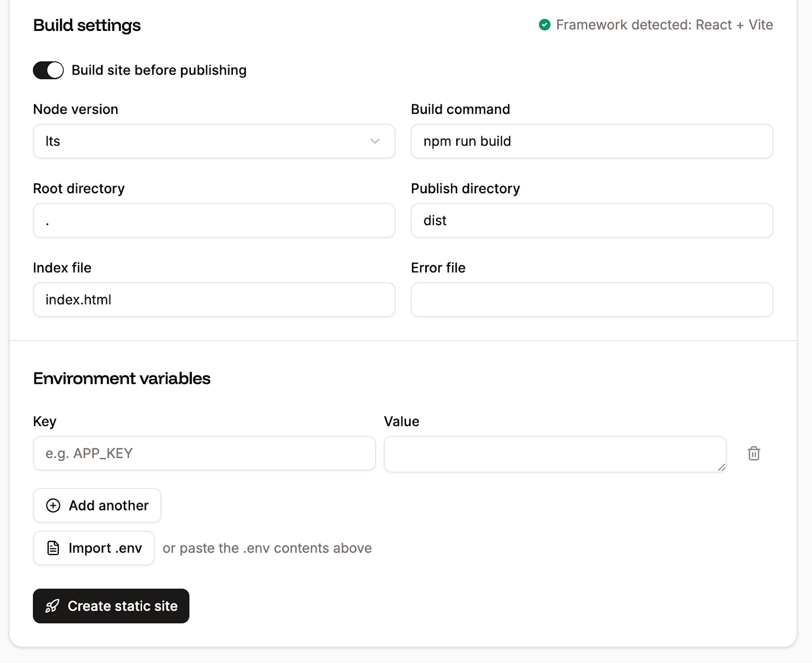Click the empty Error file field
Viewport: 812px width, 663px height.
tap(592, 299)
